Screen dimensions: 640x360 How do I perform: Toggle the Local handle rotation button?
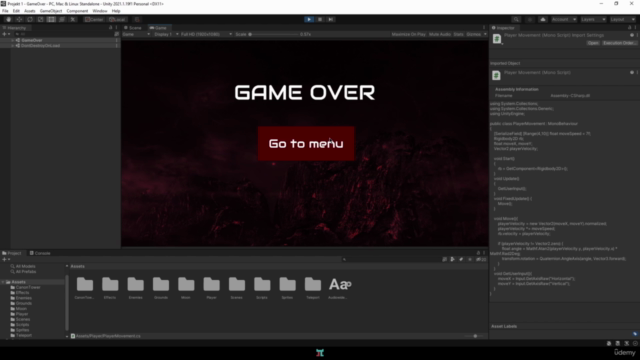117,19
